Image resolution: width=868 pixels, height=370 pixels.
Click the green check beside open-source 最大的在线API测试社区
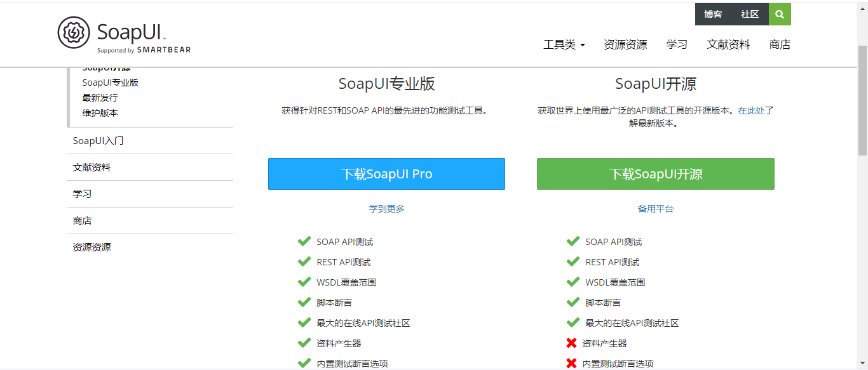[573, 322]
